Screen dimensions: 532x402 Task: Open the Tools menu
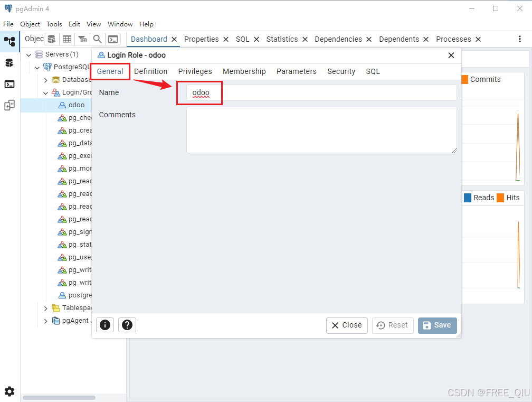tap(54, 24)
